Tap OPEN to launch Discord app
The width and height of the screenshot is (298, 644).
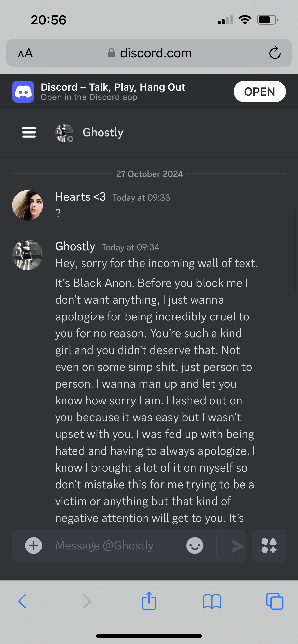(x=260, y=92)
